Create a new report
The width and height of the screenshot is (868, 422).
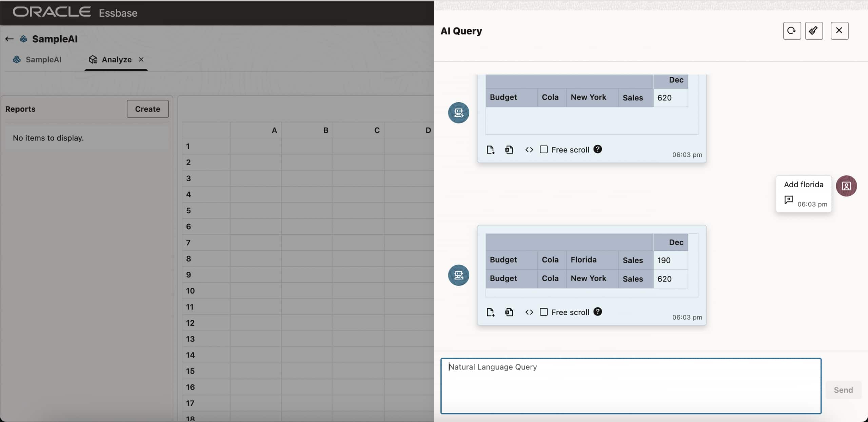[x=147, y=109]
